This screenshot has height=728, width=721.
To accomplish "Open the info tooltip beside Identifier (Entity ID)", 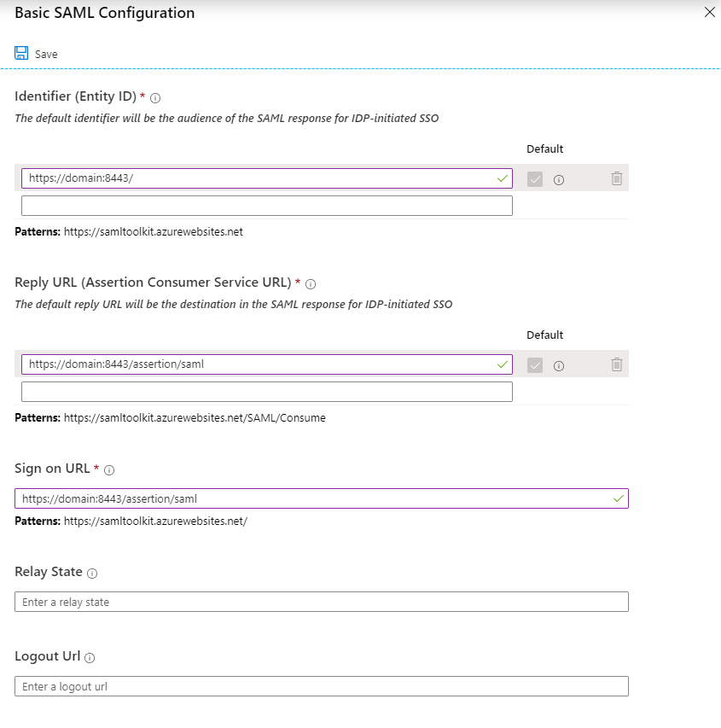I will [x=154, y=98].
